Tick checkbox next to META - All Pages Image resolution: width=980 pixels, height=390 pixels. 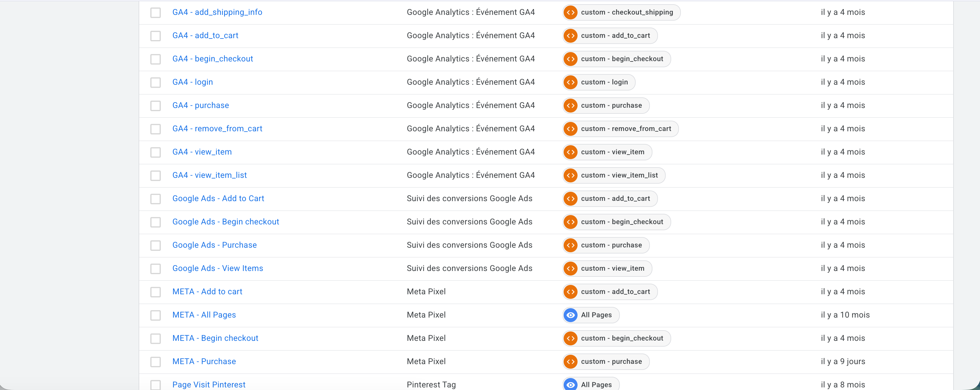(x=156, y=315)
